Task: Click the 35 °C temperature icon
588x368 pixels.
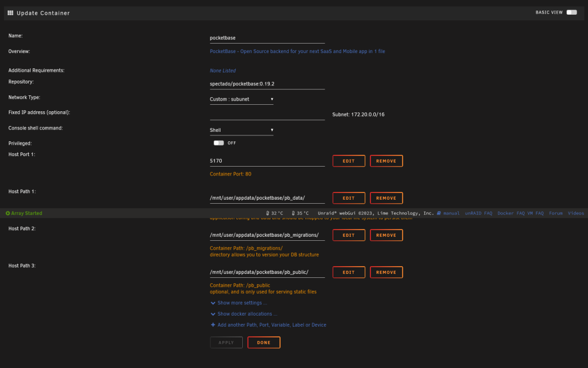Action: click(x=293, y=213)
